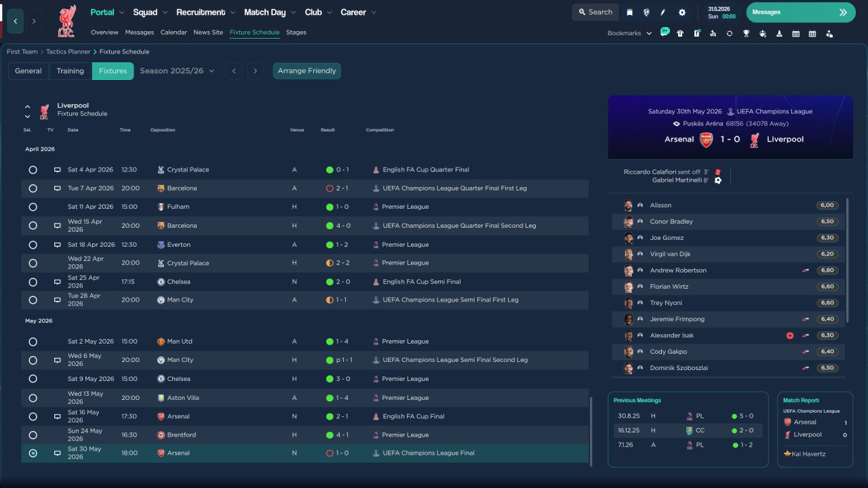The image size is (868, 488).
Task: Click Kai Havertz in the Match Report
Action: click(808, 453)
